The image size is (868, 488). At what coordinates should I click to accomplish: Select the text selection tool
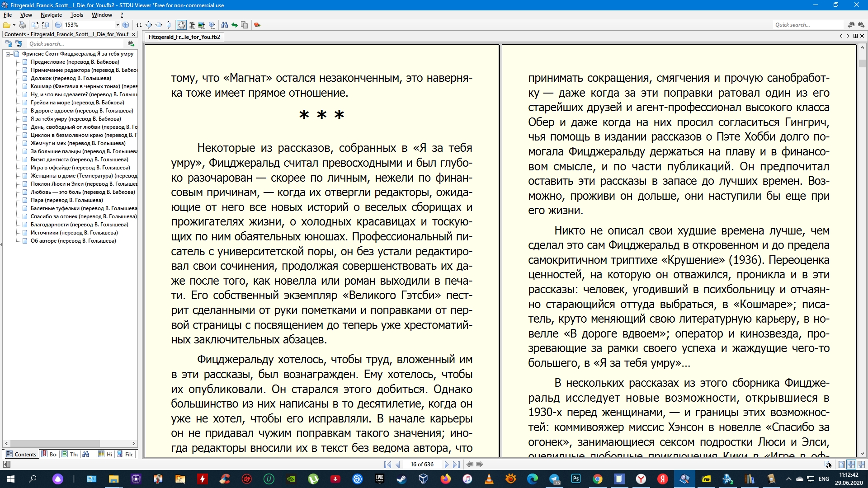[192, 25]
